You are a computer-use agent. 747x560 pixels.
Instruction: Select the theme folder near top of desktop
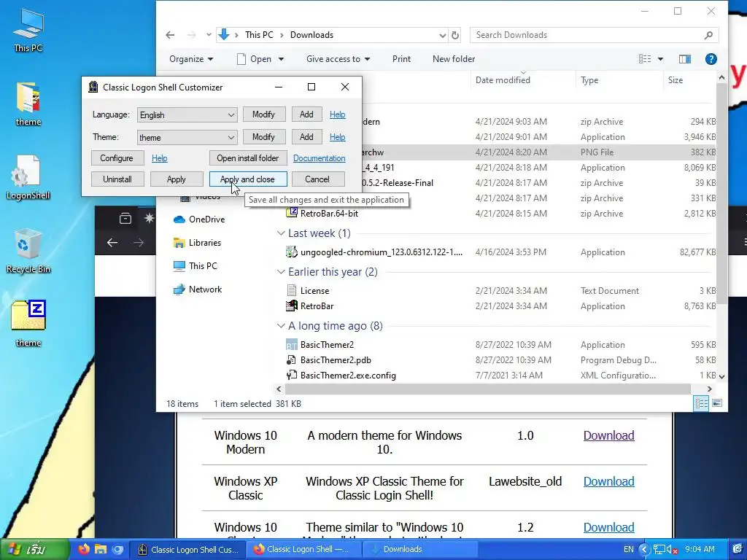(28, 104)
